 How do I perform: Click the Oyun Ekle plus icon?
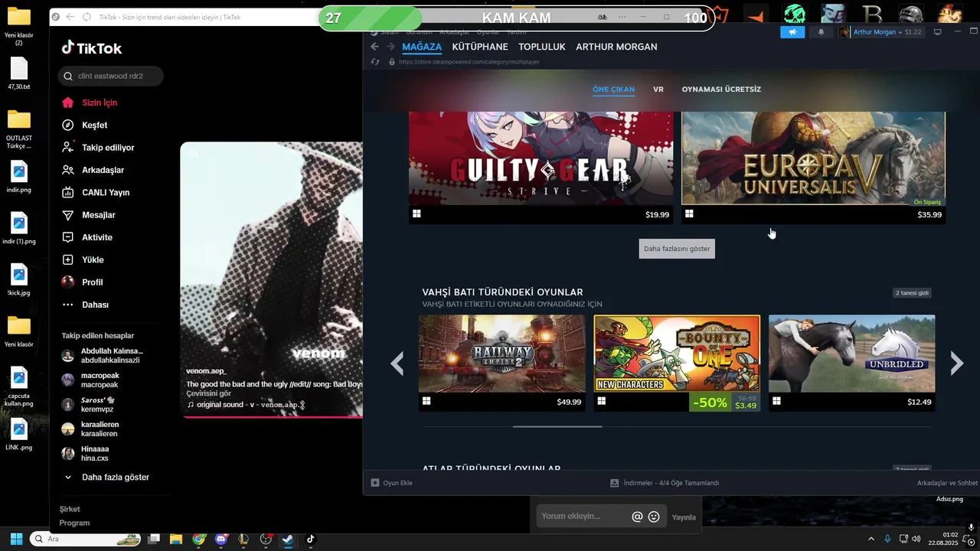[375, 483]
